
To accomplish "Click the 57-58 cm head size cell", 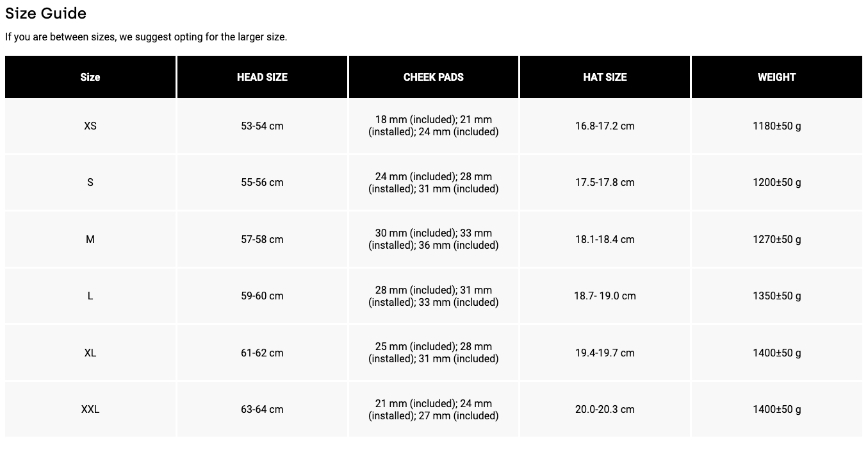I will click(x=262, y=239).
